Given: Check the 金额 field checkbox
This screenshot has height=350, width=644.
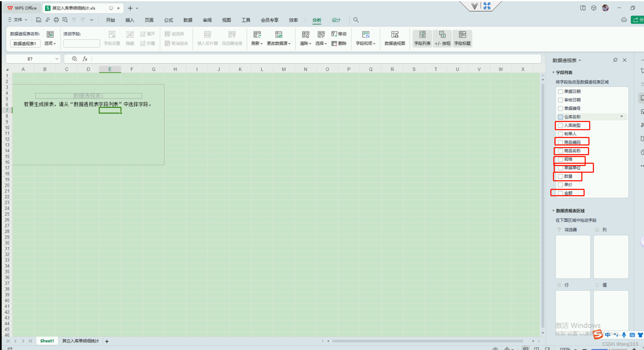Looking at the screenshot, I should [x=560, y=193].
